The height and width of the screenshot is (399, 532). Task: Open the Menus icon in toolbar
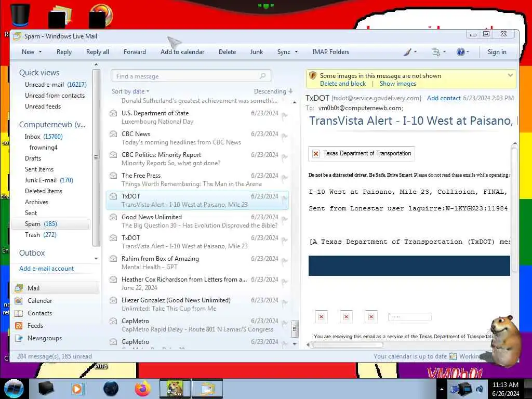click(x=436, y=52)
